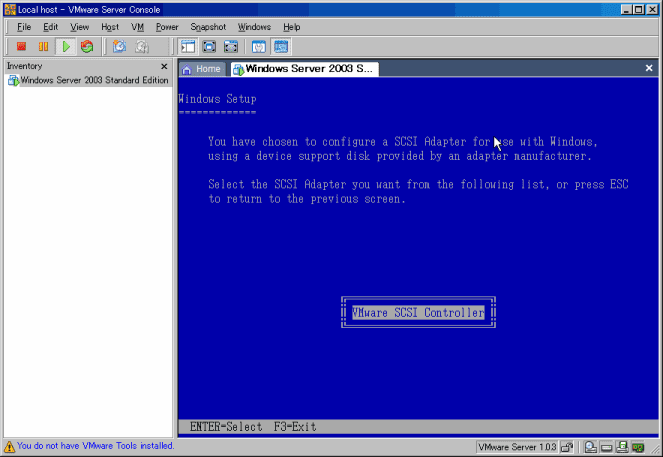Click the ENTER=Select F3=Exit status line in the Setup console
This screenshot has height=457, width=663.
coord(253,427)
